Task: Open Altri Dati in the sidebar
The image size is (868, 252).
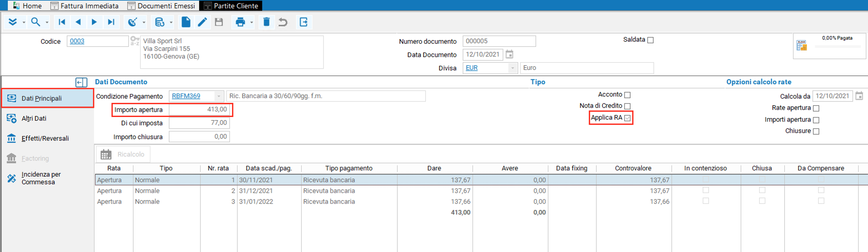Action: pos(47,118)
